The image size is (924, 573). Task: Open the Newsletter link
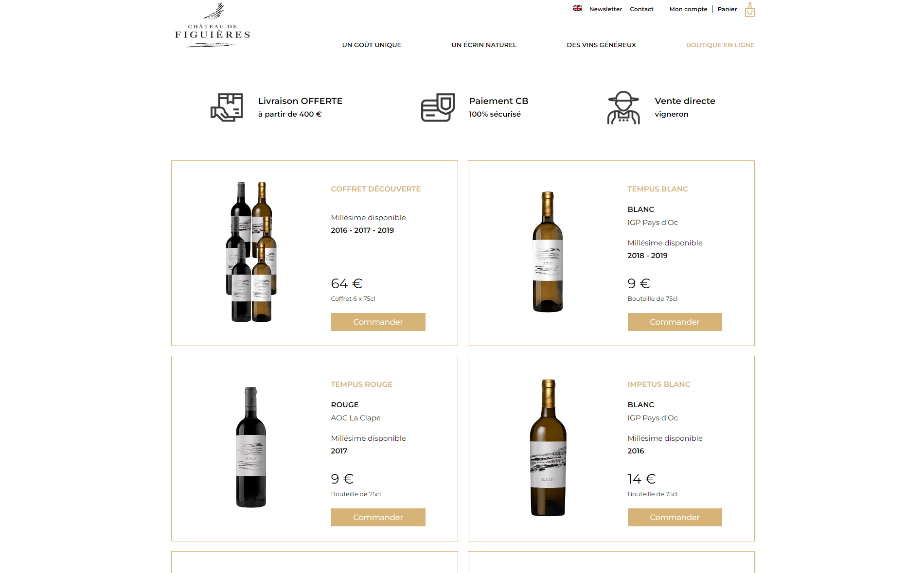click(x=605, y=9)
